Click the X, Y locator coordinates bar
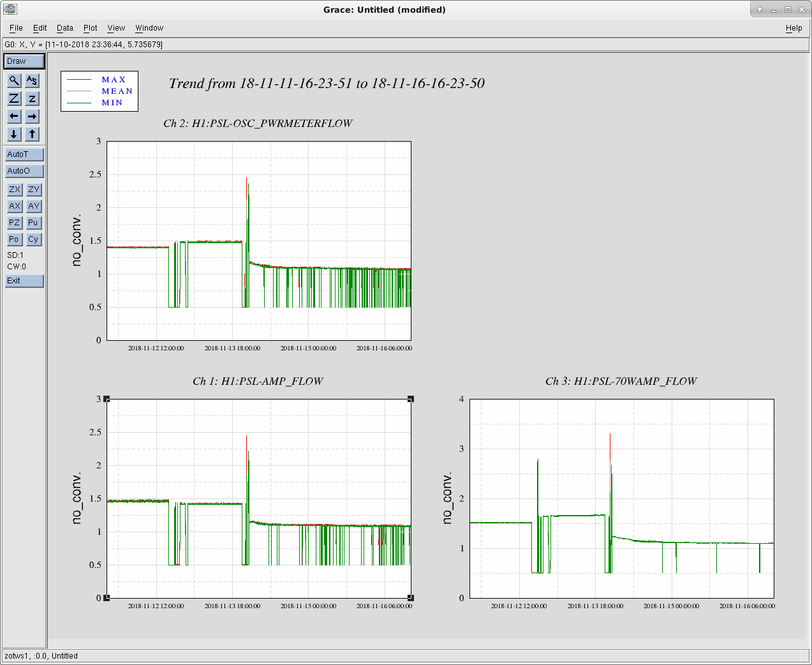 click(x=406, y=45)
